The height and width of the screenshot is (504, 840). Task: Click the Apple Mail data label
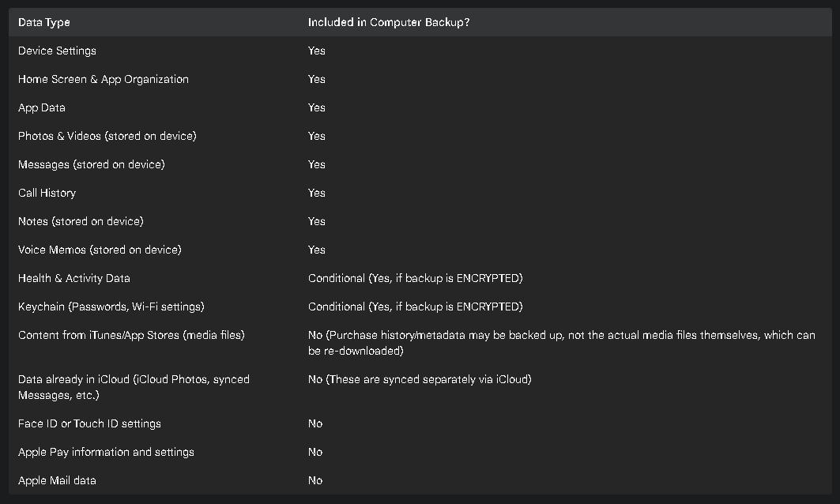tap(58, 480)
